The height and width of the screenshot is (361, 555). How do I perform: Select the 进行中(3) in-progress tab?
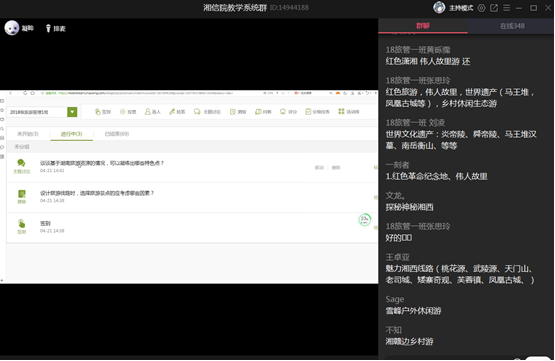coord(71,134)
